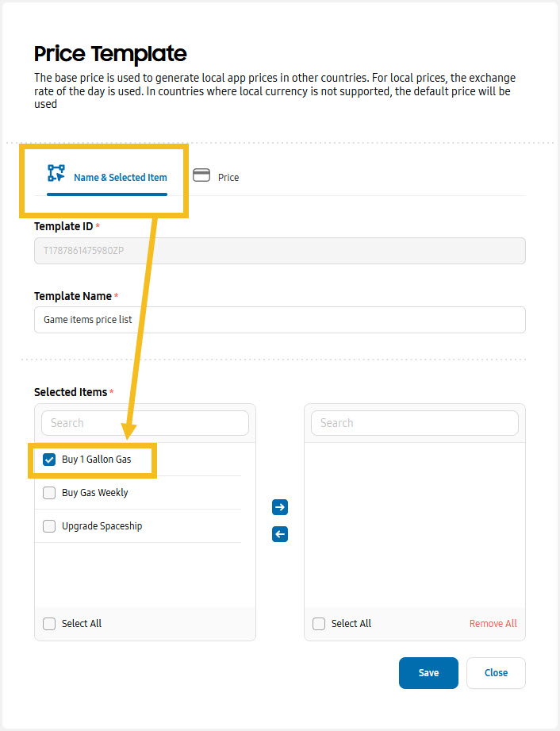The width and height of the screenshot is (560, 731).
Task: Enable Select All in the left list
Action: [x=49, y=624]
